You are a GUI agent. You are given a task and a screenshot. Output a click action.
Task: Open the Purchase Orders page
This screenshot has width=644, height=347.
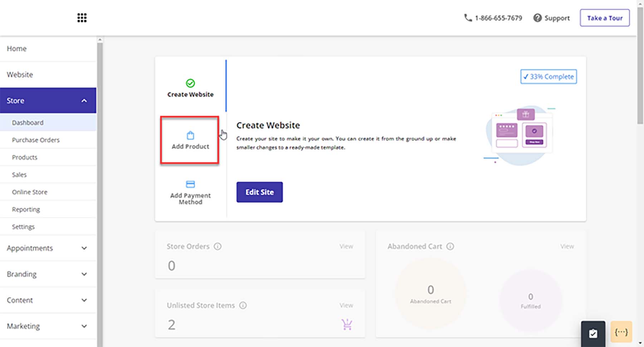coord(35,140)
